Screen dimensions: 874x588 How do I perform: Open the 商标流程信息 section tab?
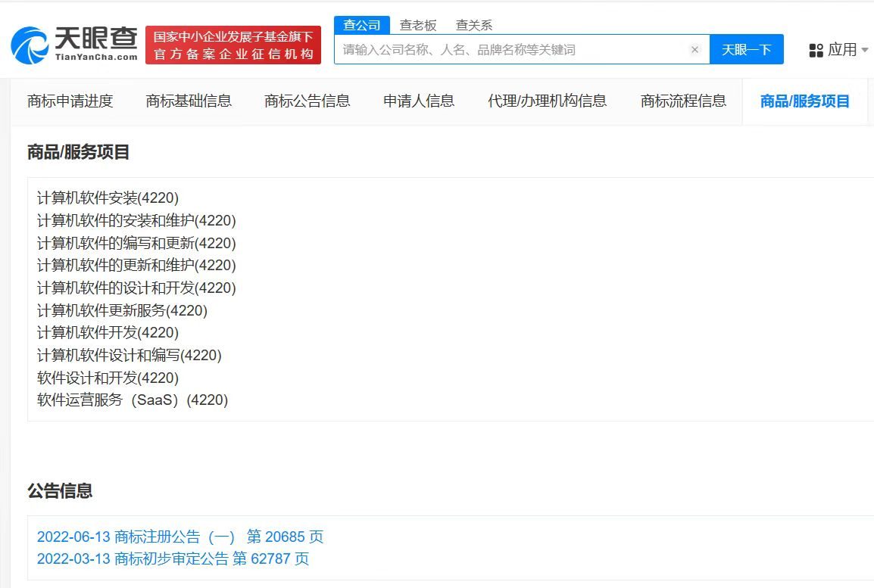click(x=682, y=101)
